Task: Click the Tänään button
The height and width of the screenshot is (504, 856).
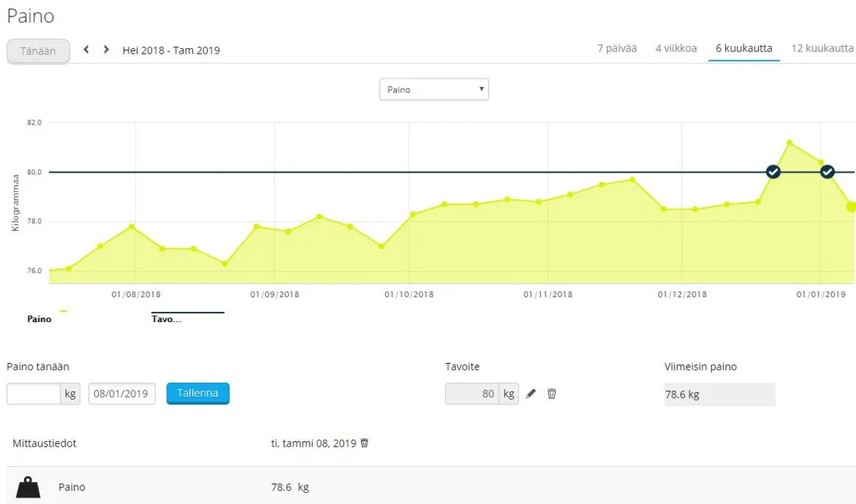Action: (38, 51)
